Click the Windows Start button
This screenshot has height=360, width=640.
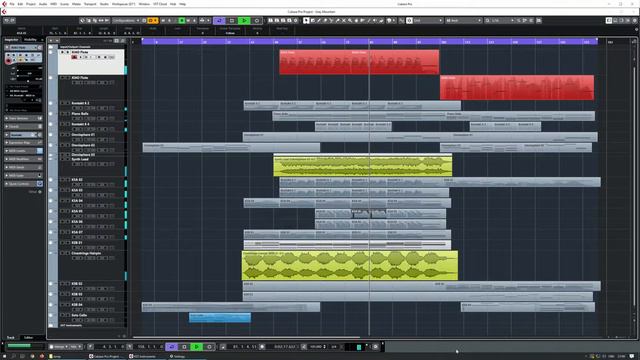tap(4, 356)
